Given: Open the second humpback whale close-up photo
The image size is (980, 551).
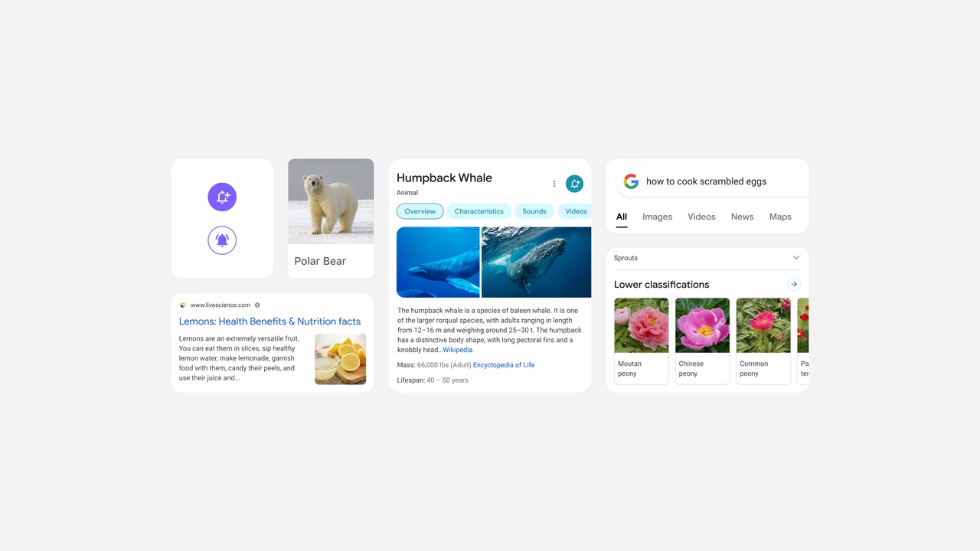Looking at the screenshot, I should (536, 262).
